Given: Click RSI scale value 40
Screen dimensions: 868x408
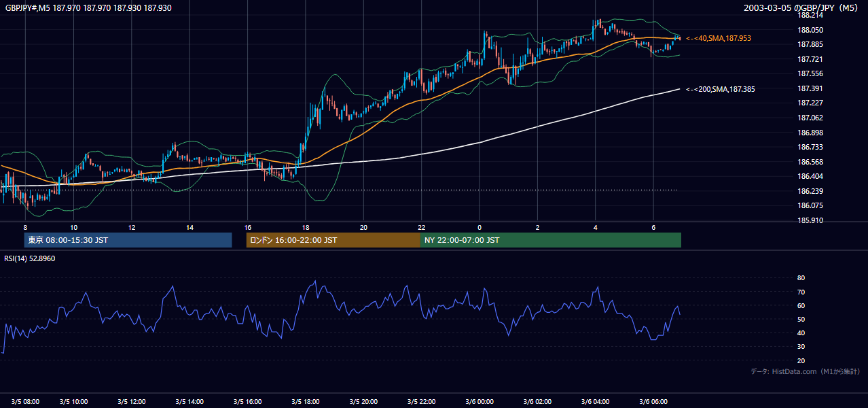Looking at the screenshot, I should (x=801, y=333).
